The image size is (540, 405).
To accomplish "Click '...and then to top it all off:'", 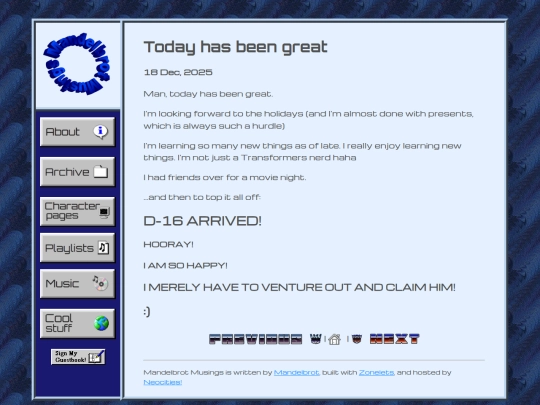I will click(202, 197).
